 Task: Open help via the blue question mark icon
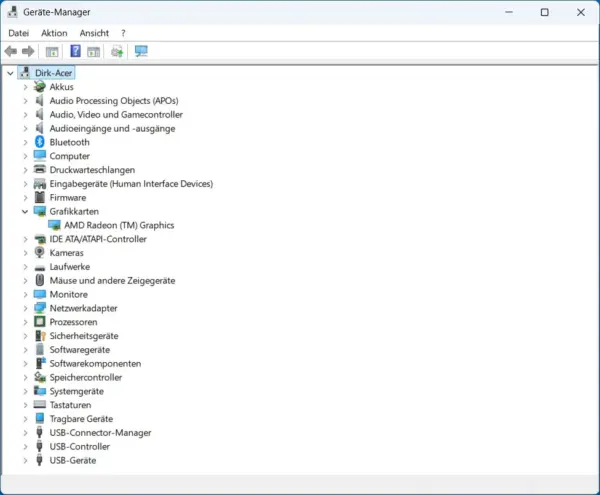point(75,51)
